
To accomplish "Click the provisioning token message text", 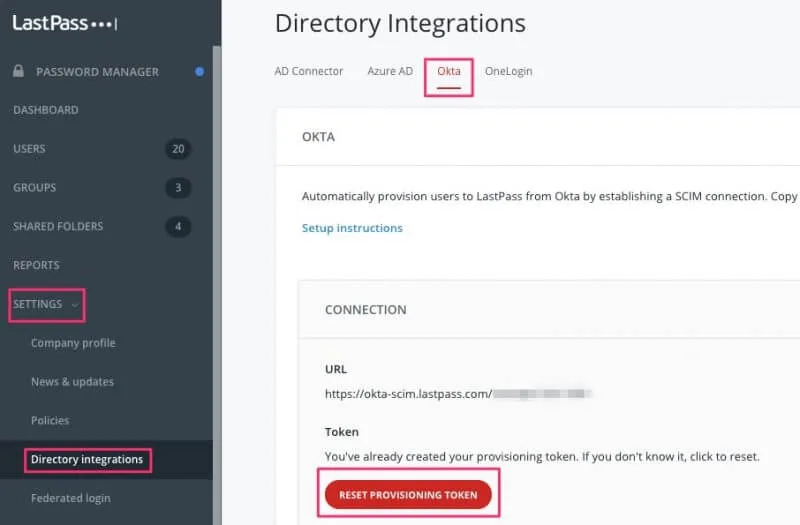I will 542,457.
